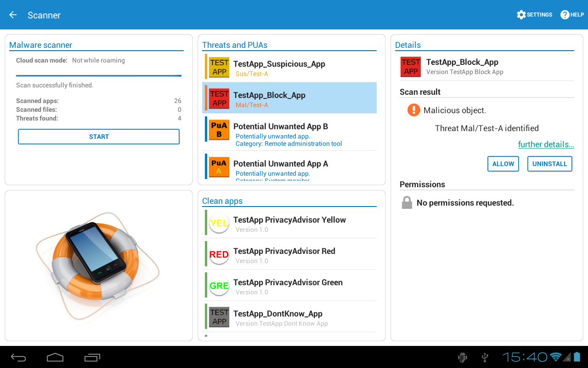Open Settings via the gear icon
Screen dimensions: 588x368
point(521,14)
